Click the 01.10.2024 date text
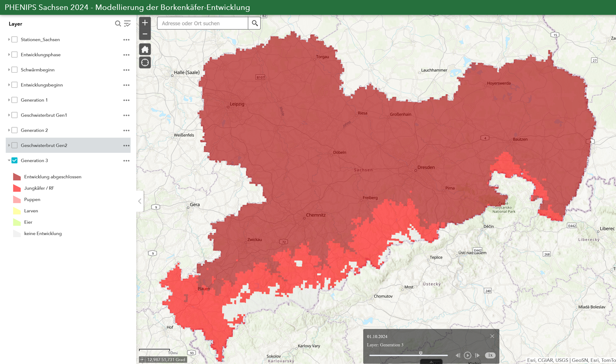 click(x=377, y=336)
